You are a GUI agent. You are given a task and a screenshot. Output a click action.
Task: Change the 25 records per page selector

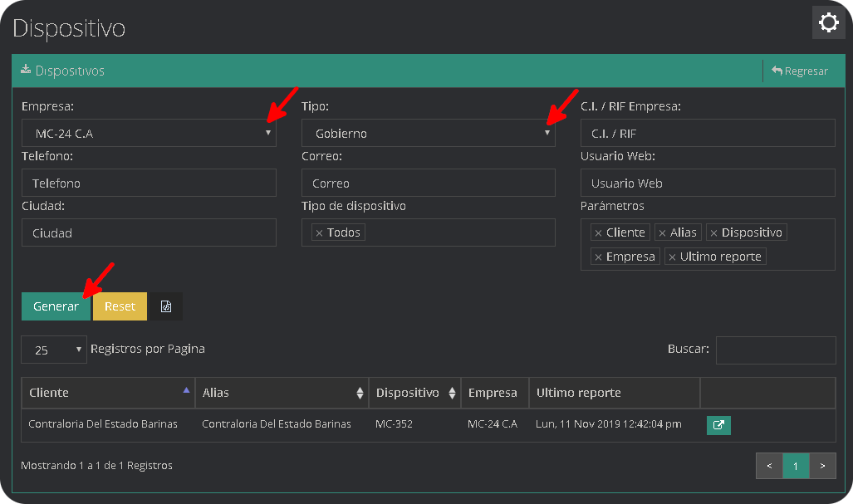(54, 350)
